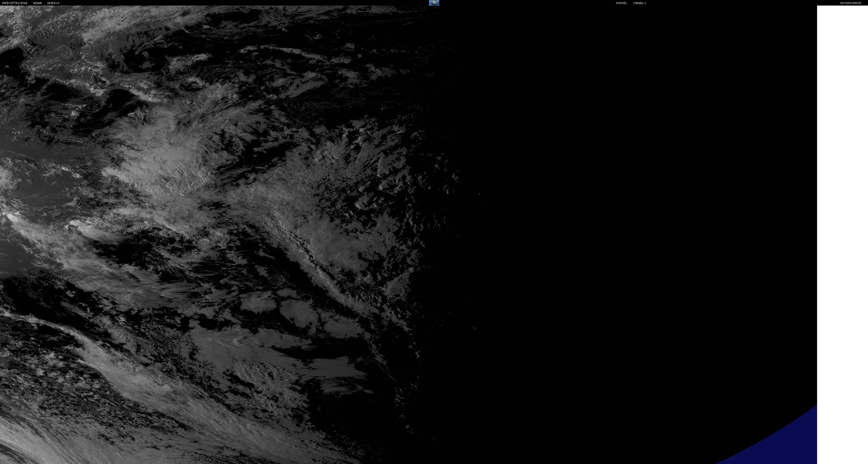The width and height of the screenshot is (868, 464).
Task: Click the 201503182230 timestamp
Action: click(850, 3)
